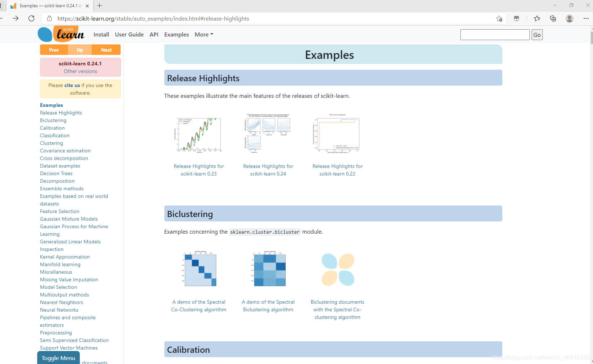The height and width of the screenshot is (364, 593).
Task: Open sidebar Classification link
Action: point(55,135)
